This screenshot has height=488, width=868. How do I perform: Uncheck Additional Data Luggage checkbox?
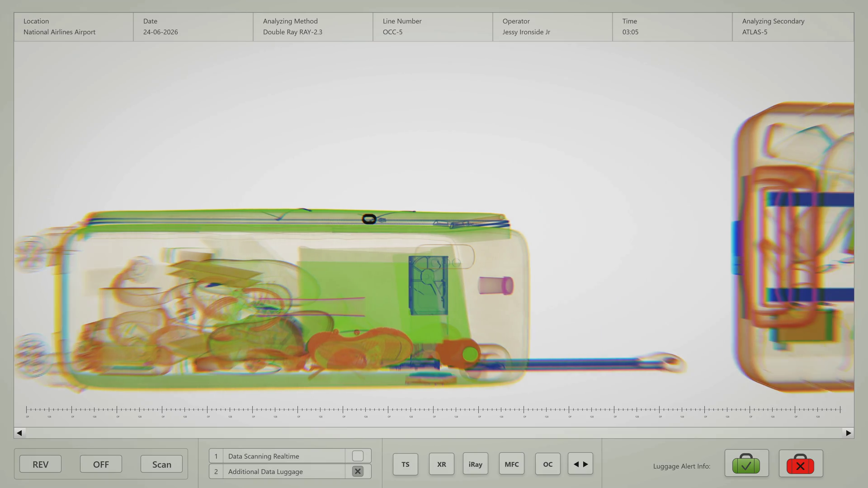358,471
